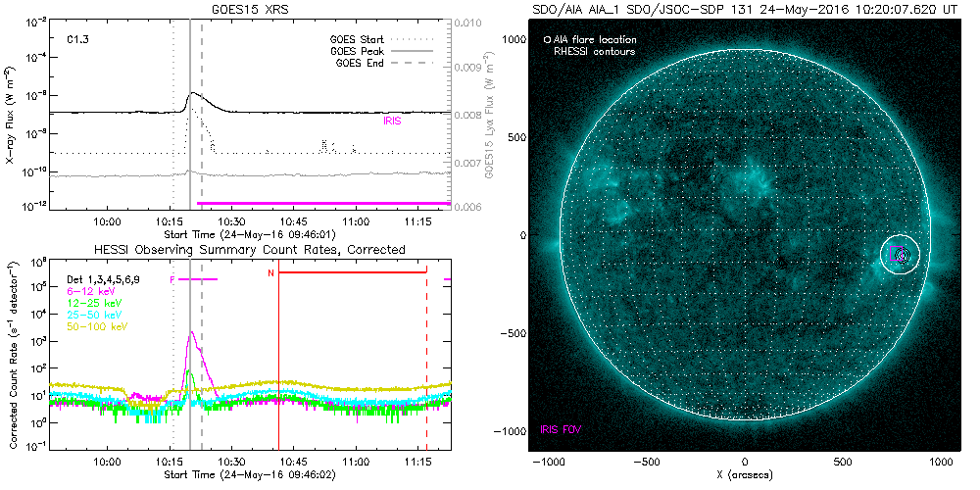Click the red vertical line in HESSI plot

point(279,372)
